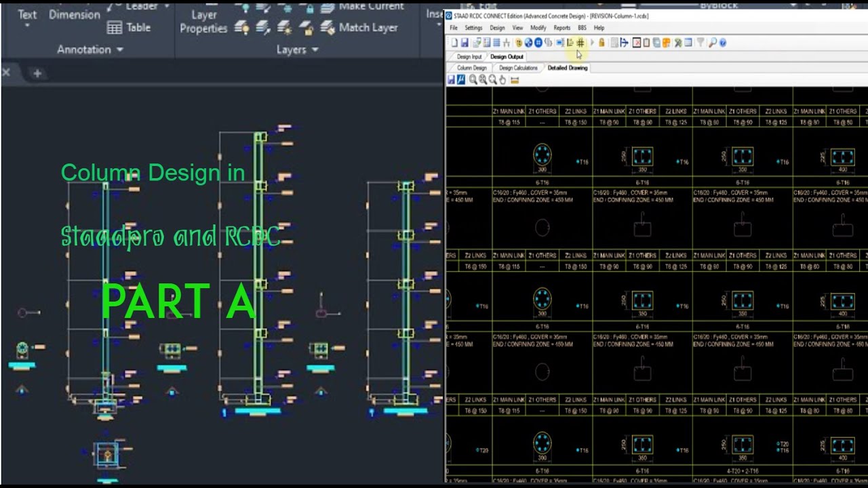Screen dimensions: 868x488
Task: Expand the Annotation panel dropdown in AutoCAD
Action: (x=120, y=49)
